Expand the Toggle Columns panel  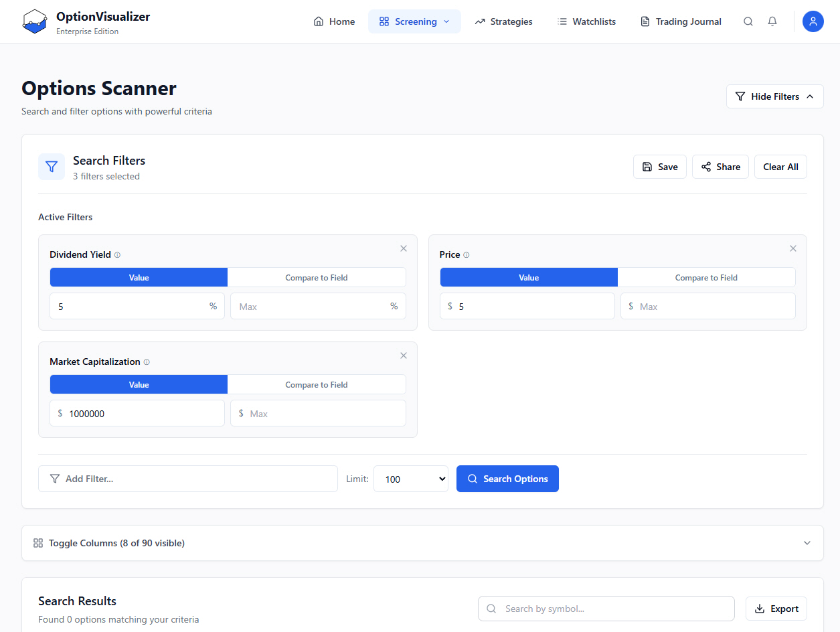click(422, 543)
